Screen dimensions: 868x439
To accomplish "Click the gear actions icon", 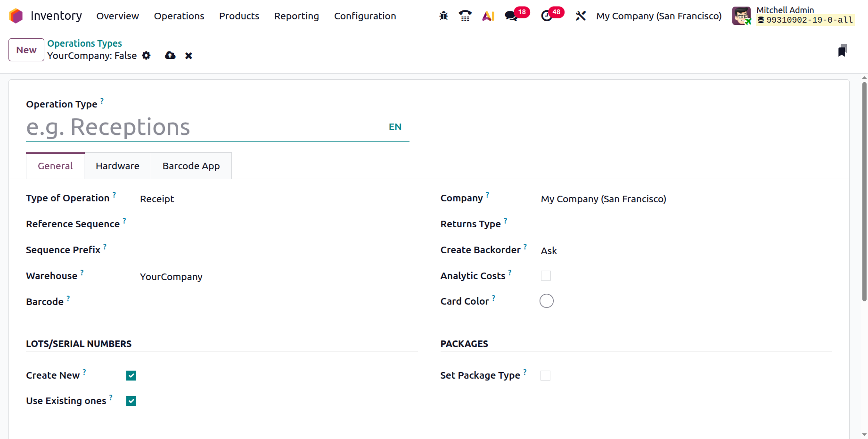I will [147, 56].
